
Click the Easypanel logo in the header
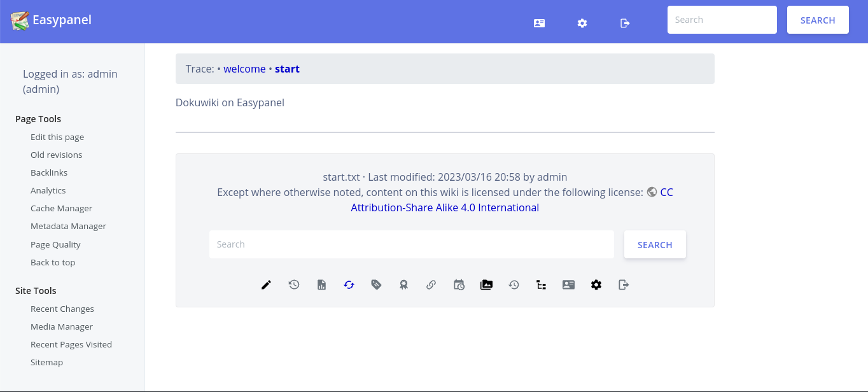[51, 20]
